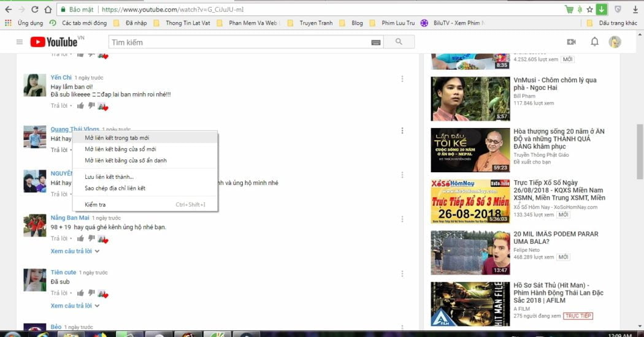Like Tiên cute's comment
This screenshot has height=337, width=644.
tap(80, 293)
